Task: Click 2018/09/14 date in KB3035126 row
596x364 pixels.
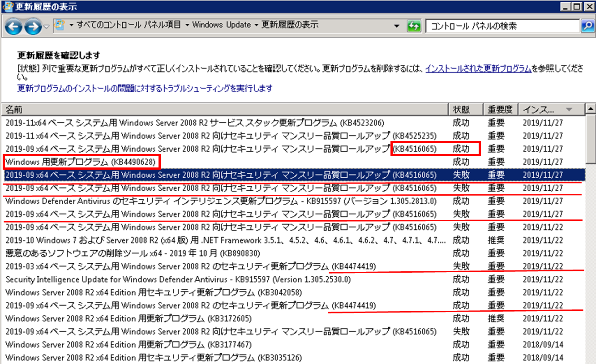Action: 543,358
